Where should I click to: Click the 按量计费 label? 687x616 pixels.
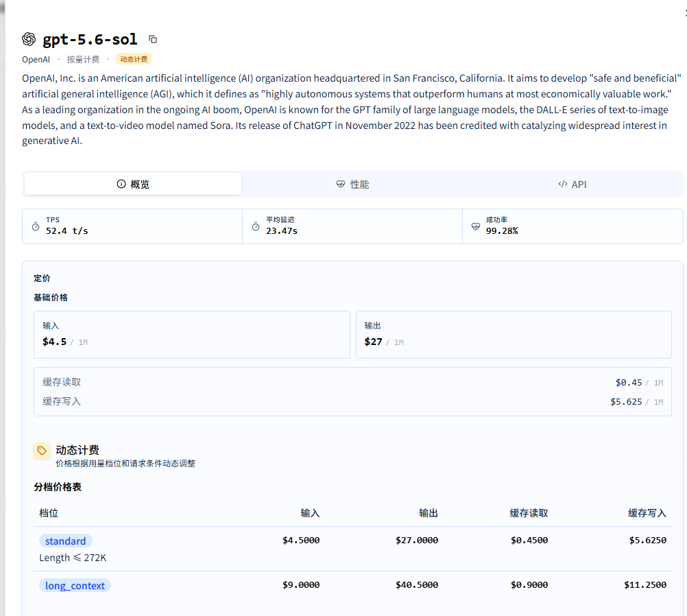83,60
